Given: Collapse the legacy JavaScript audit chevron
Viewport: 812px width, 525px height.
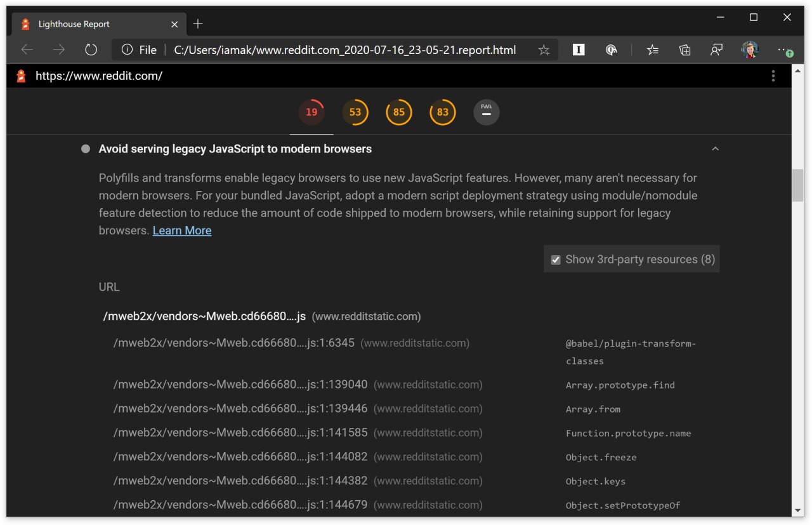Looking at the screenshot, I should tap(715, 149).
